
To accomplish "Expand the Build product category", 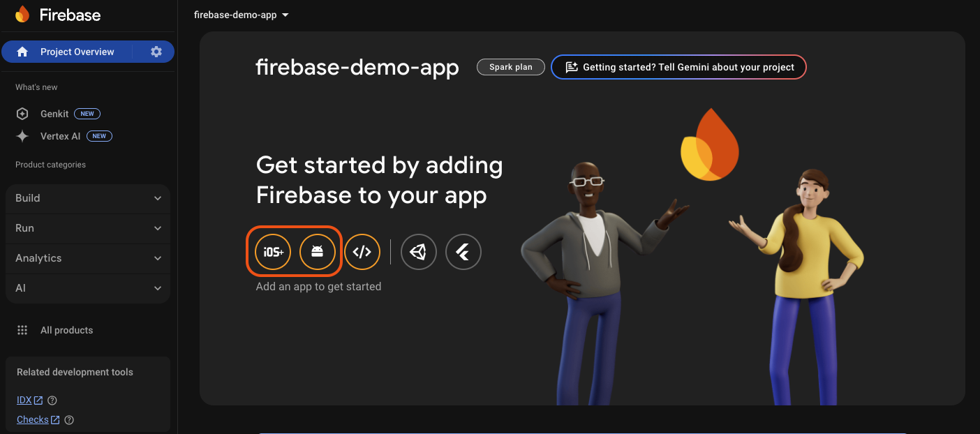I will (x=88, y=198).
